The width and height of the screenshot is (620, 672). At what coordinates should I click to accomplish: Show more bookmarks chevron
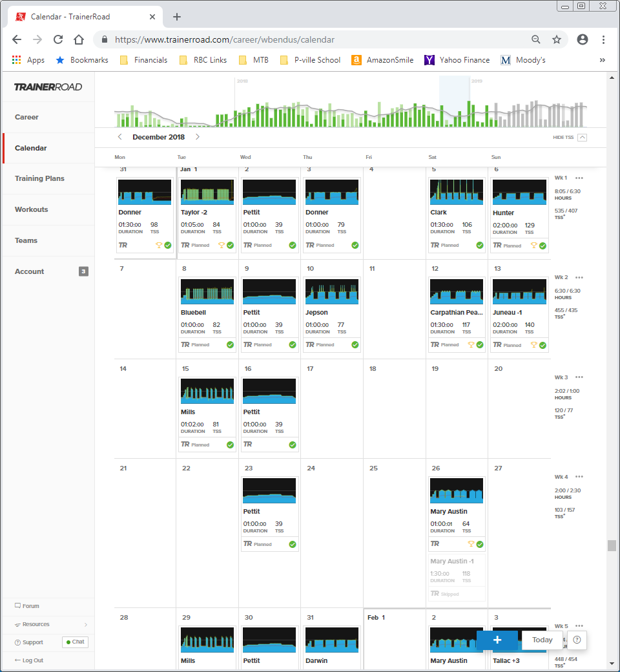[603, 60]
